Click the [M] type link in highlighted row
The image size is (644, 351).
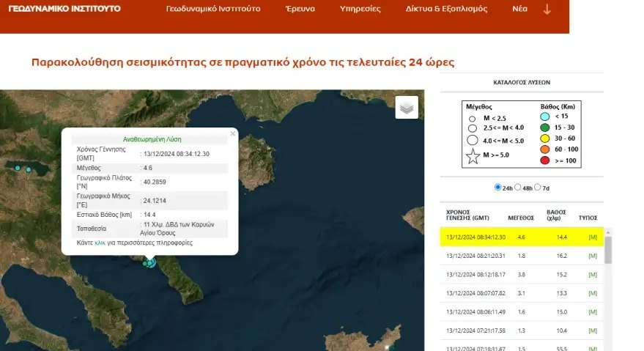click(x=593, y=237)
